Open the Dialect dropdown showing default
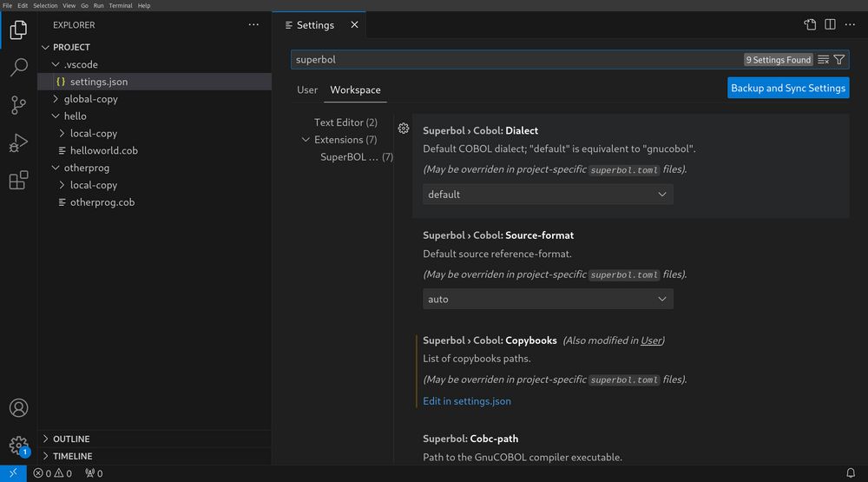 click(x=548, y=195)
